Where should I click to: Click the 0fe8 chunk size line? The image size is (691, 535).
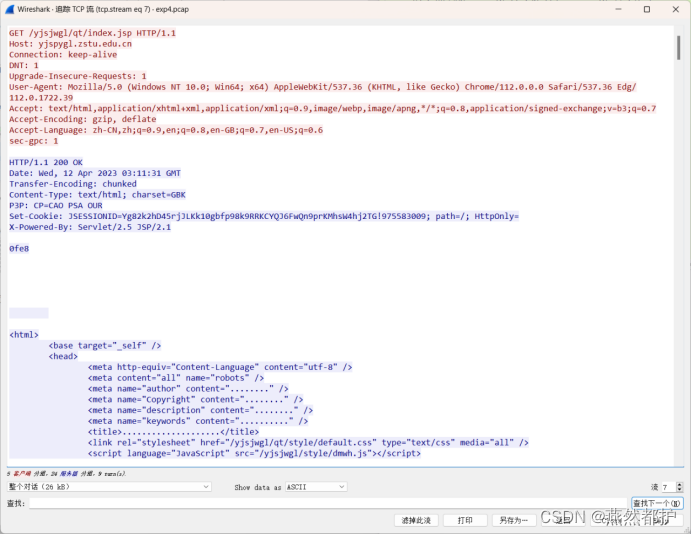click(x=19, y=249)
